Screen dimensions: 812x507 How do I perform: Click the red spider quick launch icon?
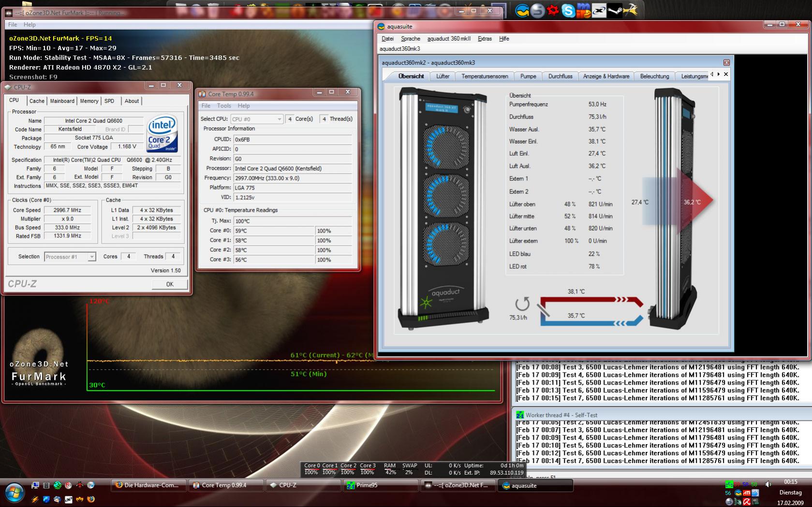click(x=79, y=485)
